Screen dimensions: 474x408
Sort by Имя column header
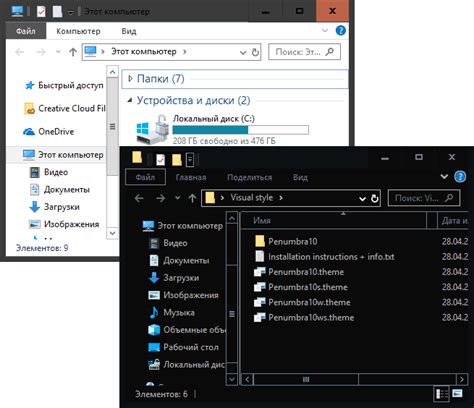(333, 220)
